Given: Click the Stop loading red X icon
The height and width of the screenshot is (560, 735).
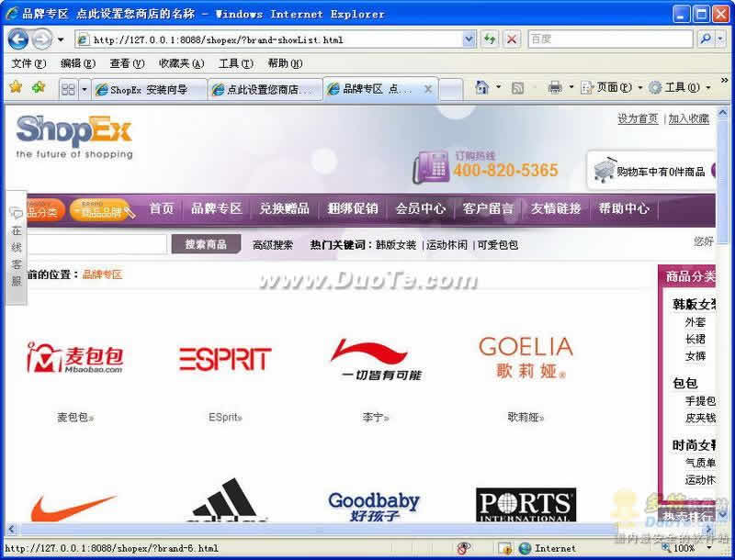Looking at the screenshot, I should click(512, 39).
